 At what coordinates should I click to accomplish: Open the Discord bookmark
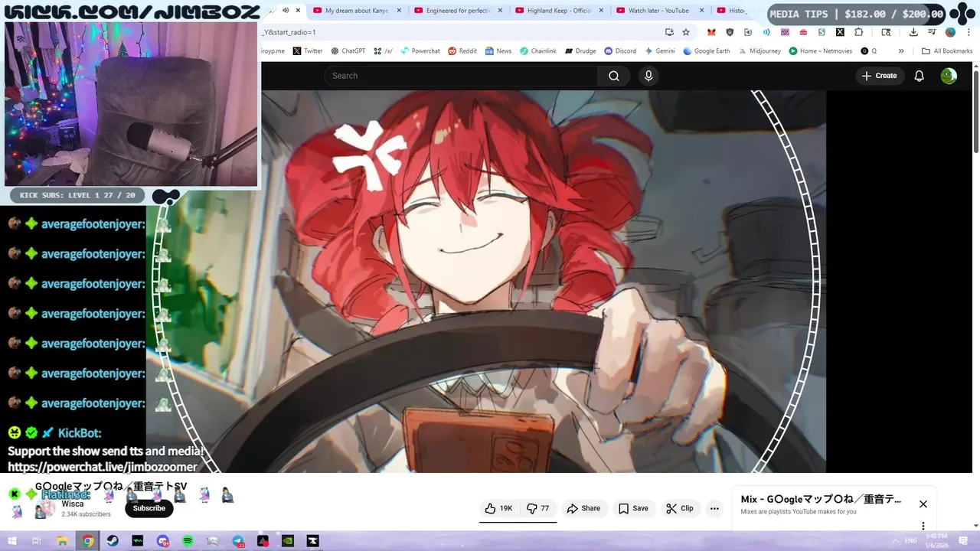click(x=620, y=51)
